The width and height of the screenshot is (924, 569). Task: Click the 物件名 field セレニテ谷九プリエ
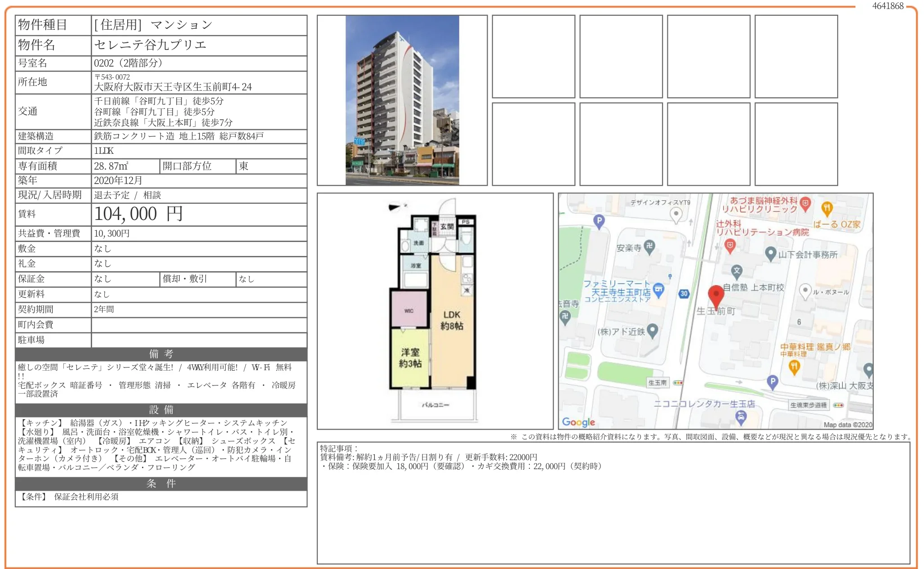pos(151,45)
